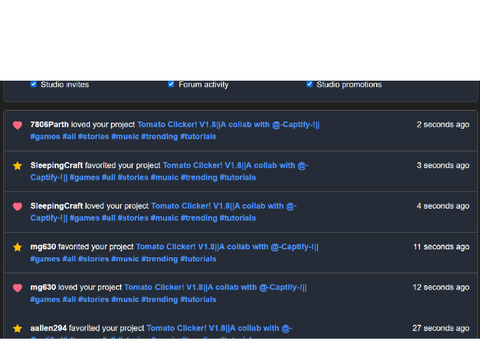Uncheck the Studio invites checkbox
This screenshot has width=480, height=360.
click(34, 84)
